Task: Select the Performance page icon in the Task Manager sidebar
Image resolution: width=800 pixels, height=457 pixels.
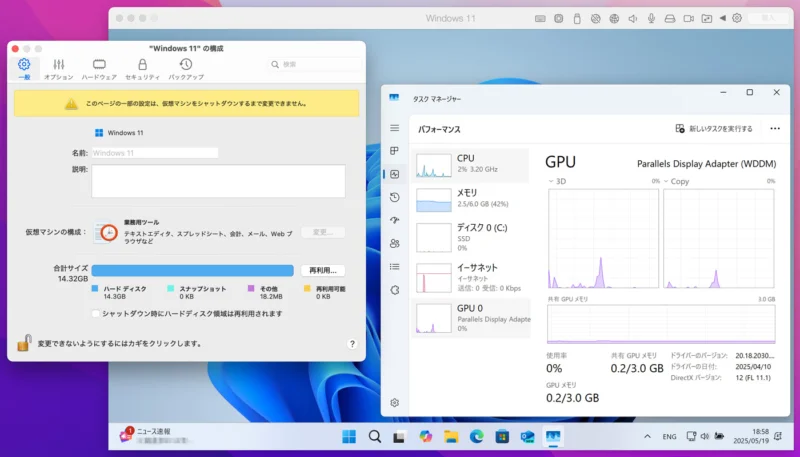Action: click(394, 174)
